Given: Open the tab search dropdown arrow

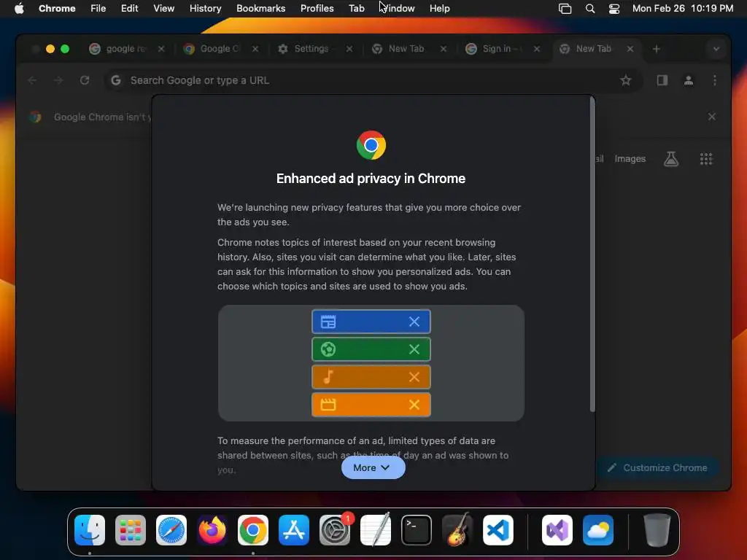Looking at the screenshot, I should 716,49.
